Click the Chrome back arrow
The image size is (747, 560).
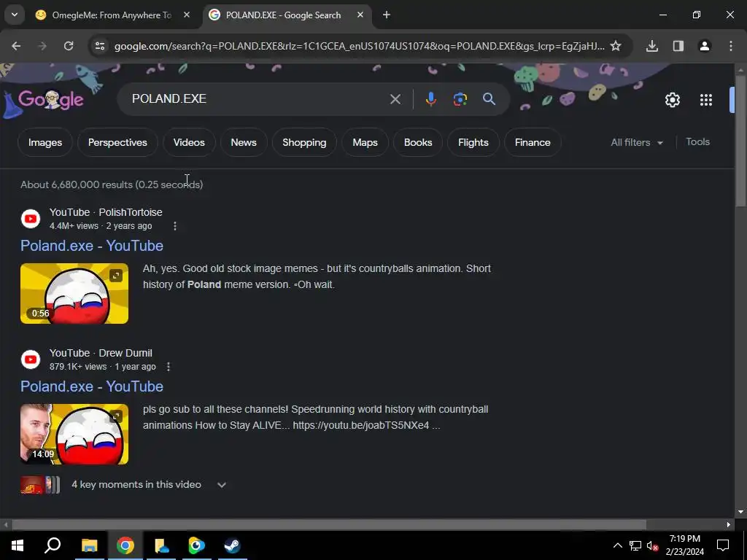[x=16, y=46]
